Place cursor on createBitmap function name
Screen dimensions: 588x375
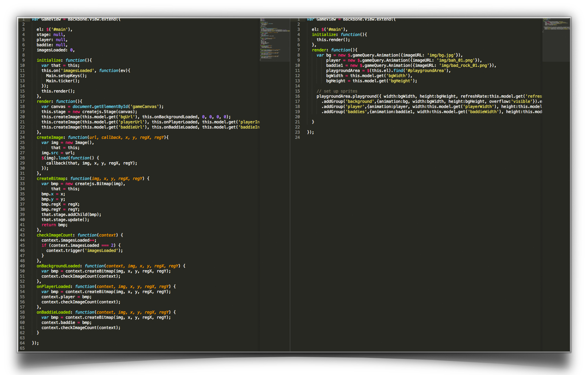[51, 179]
